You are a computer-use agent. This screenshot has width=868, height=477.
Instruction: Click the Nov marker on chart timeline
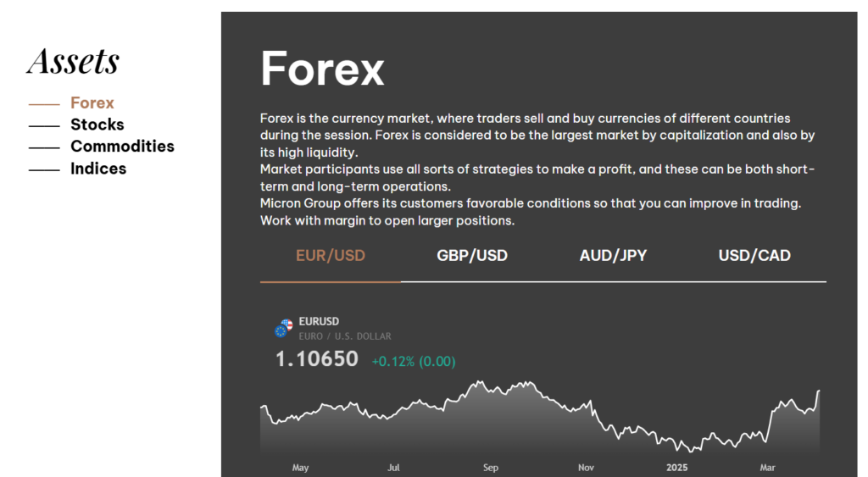[x=586, y=468]
